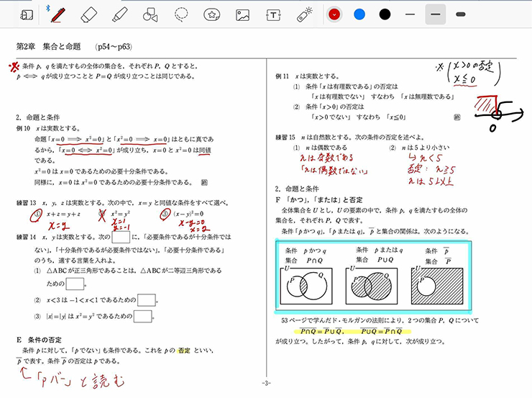Select the medium stroke width
Viewport: 532px width, 398px height.
[435, 14]
